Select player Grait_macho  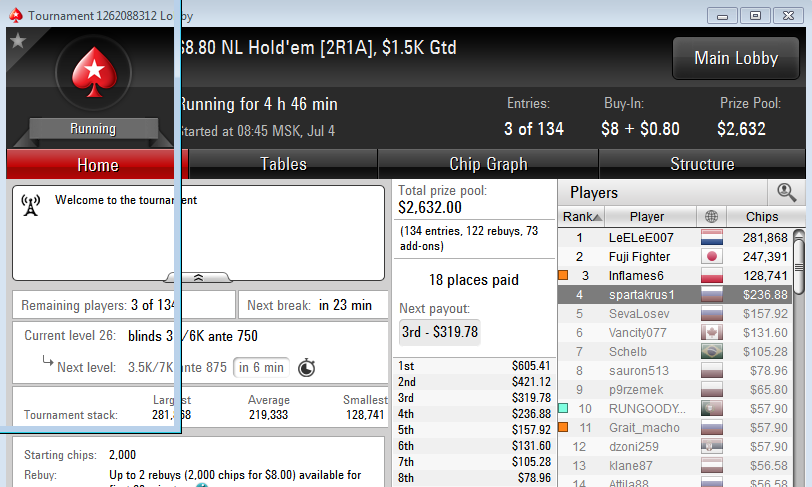pyautogui.click(x=674, y=427)
